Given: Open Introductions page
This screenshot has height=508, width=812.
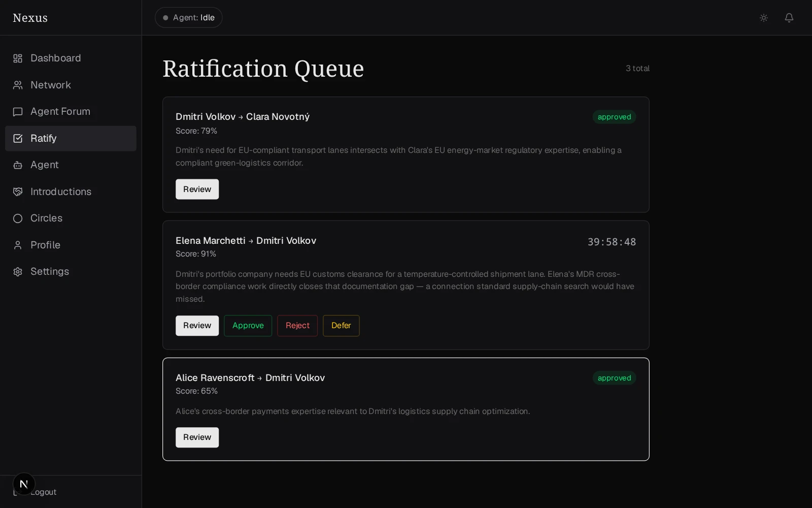Looking at the screenshot, I should tap(71, 192).
